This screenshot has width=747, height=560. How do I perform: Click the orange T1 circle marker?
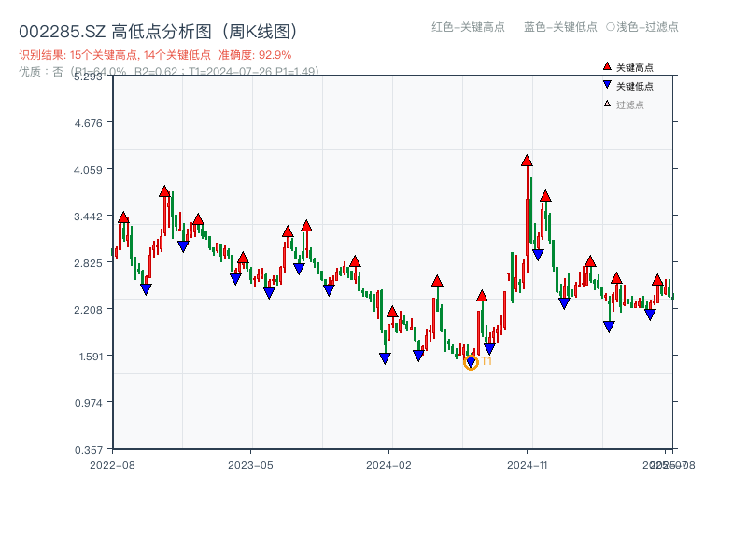(x=471, y=363)
